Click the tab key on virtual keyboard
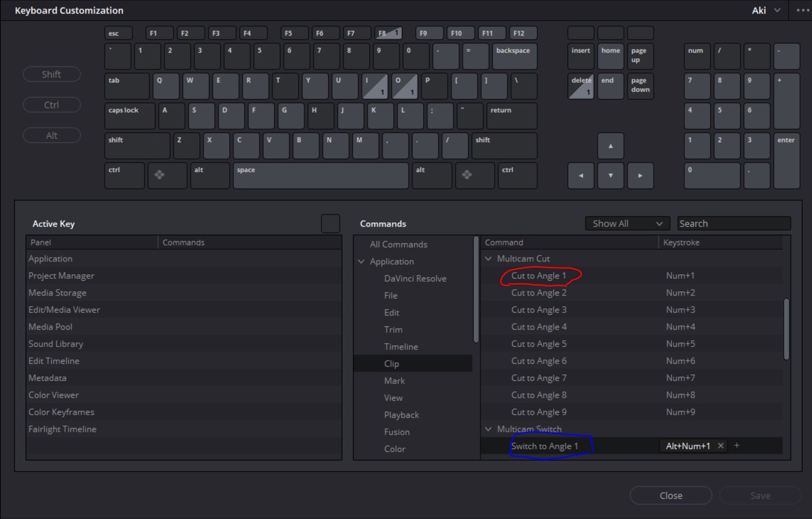Screen dimensions: 812x519 pos(127,86)
